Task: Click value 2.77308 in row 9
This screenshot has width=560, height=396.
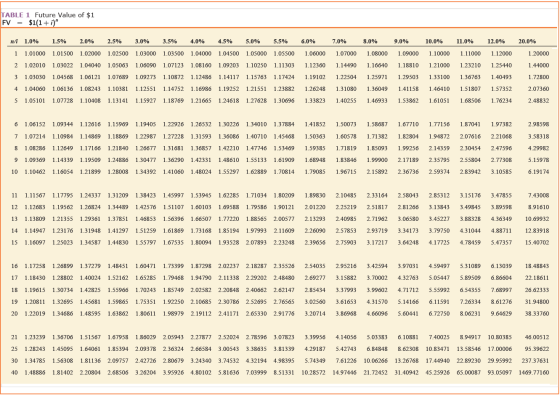Action: [x=501, y=160]
